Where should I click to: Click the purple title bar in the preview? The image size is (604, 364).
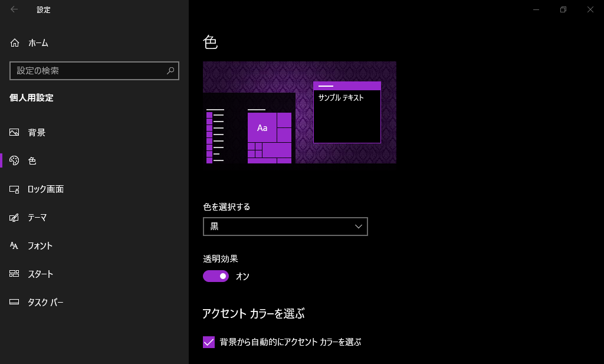tap(347, 86)
